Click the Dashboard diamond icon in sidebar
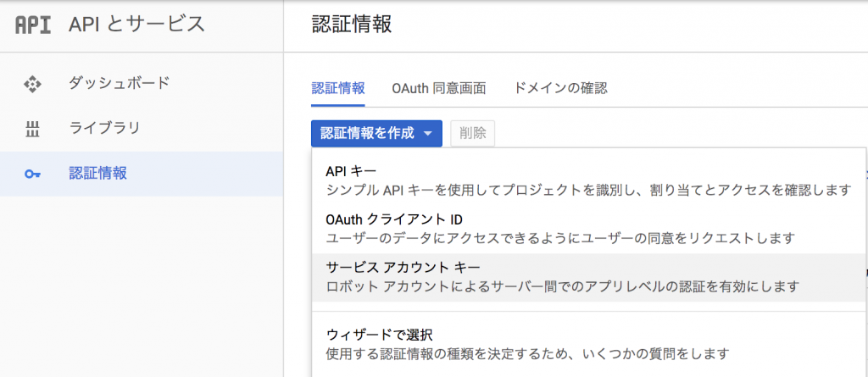868x377 pixels. pyautogui.click(x=33, y=85)
